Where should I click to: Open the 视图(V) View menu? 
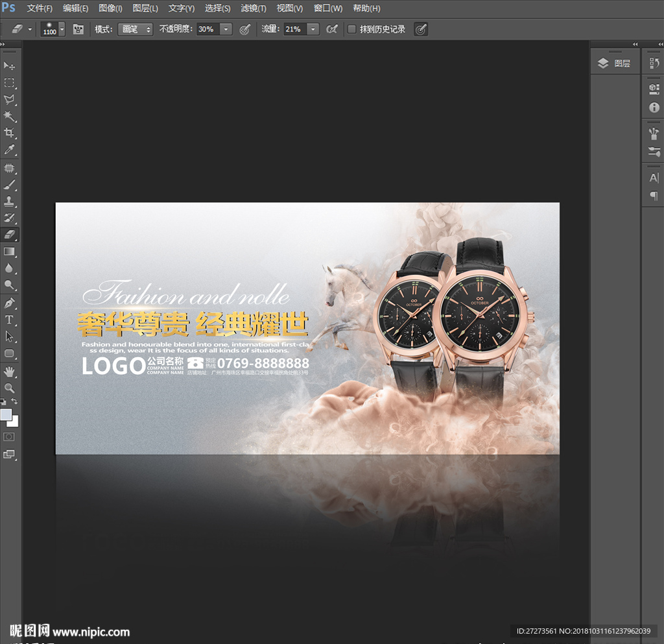pos(290,8)
